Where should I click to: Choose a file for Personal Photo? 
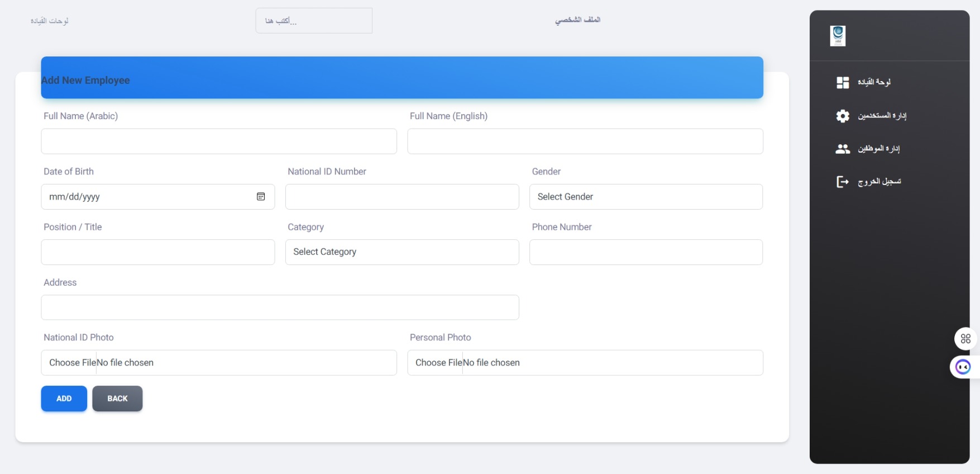coord(439,363)
